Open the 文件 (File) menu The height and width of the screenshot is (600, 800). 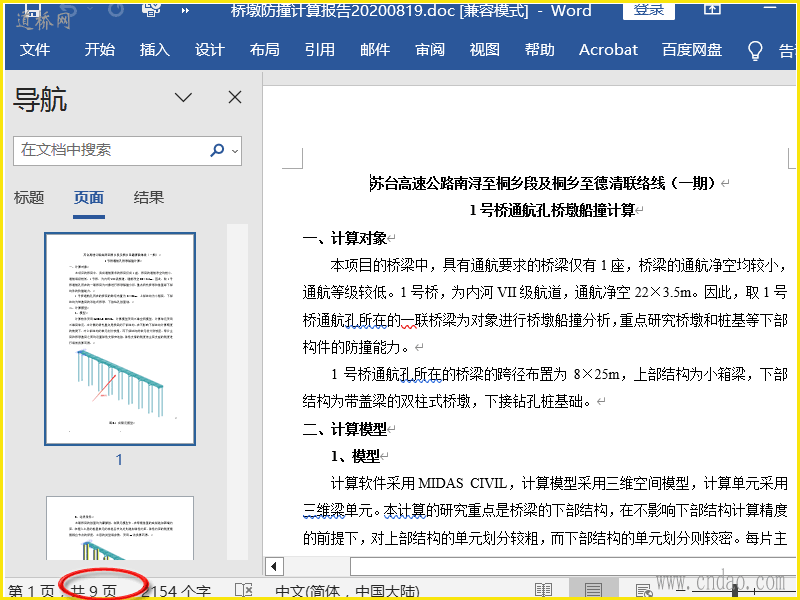35,50
